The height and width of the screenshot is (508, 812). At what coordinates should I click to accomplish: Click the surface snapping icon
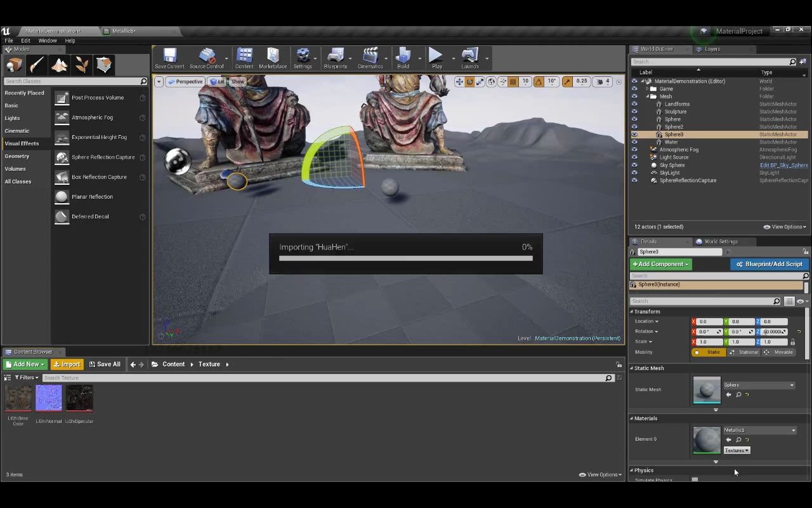point(502,81)
